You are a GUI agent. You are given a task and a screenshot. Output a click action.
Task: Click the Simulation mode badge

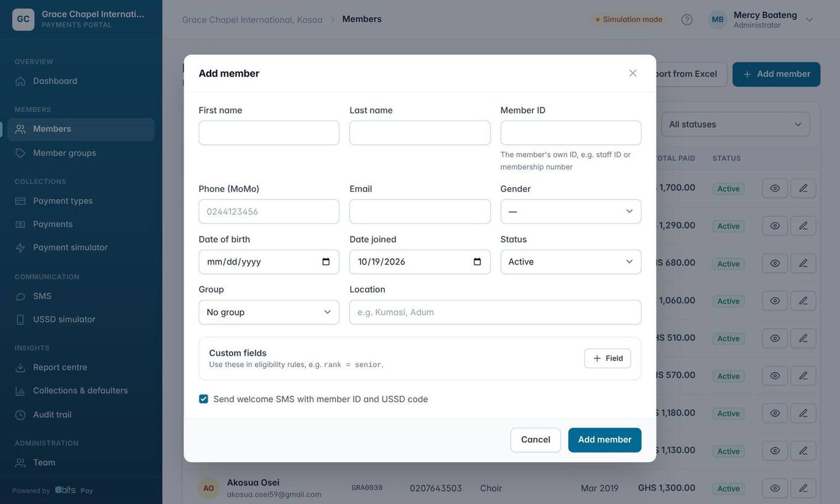point(629,20)
